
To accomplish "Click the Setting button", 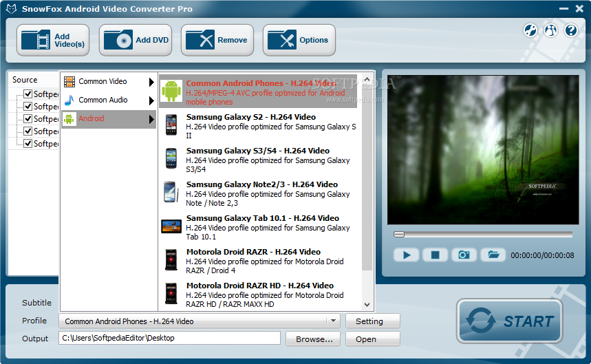I will (x=372, y=321).
